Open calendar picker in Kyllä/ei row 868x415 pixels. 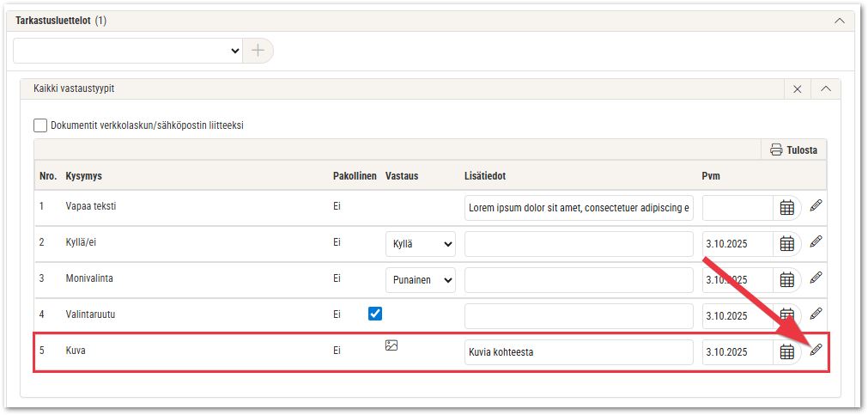786,244
